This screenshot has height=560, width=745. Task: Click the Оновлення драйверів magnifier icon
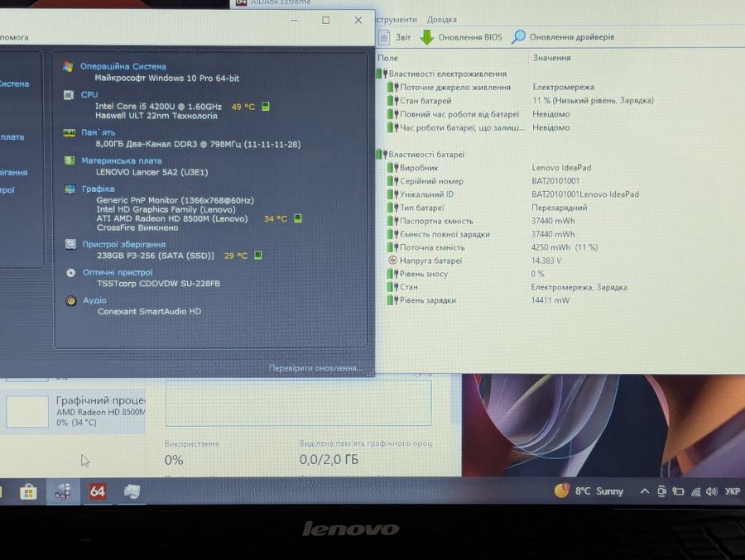pos(518,36)
